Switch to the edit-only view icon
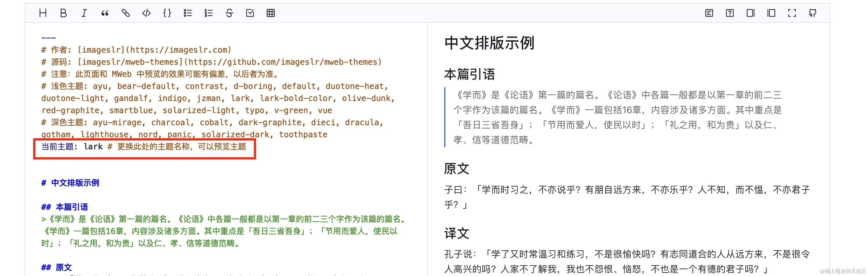Viewport: 868px width, 276px height. coord(750,13)
